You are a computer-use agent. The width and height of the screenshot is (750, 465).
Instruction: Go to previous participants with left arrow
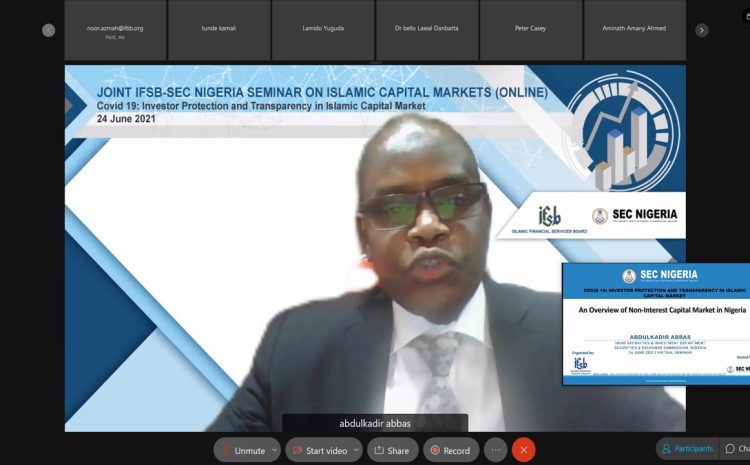coord(48,30)
